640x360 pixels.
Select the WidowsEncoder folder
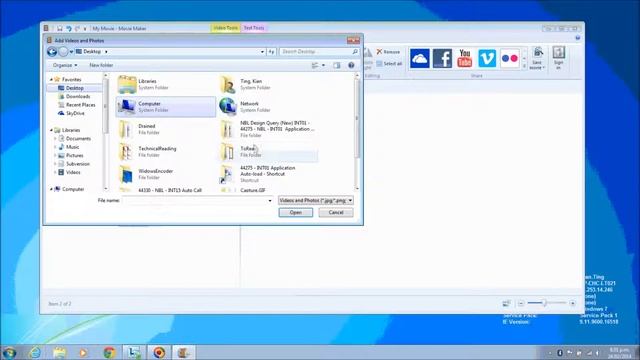[165, 174]
